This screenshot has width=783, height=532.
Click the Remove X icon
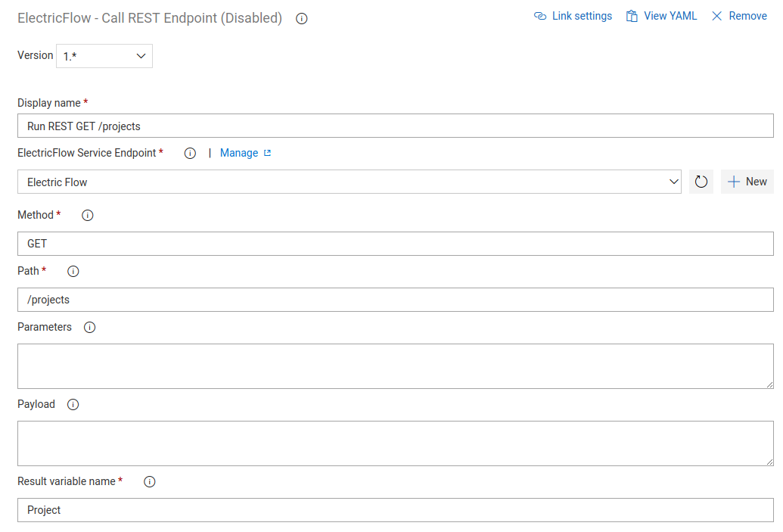(716, 16)
